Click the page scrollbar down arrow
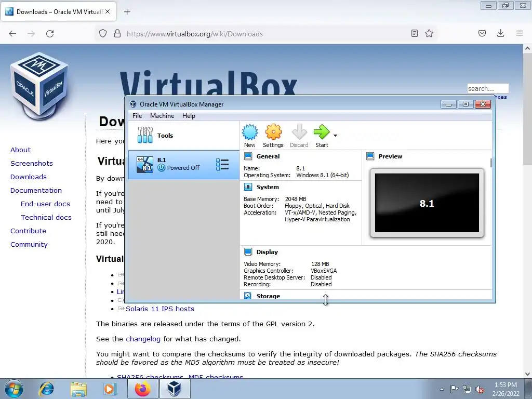The height and width of the screenshot is (399, 532). 527,374
